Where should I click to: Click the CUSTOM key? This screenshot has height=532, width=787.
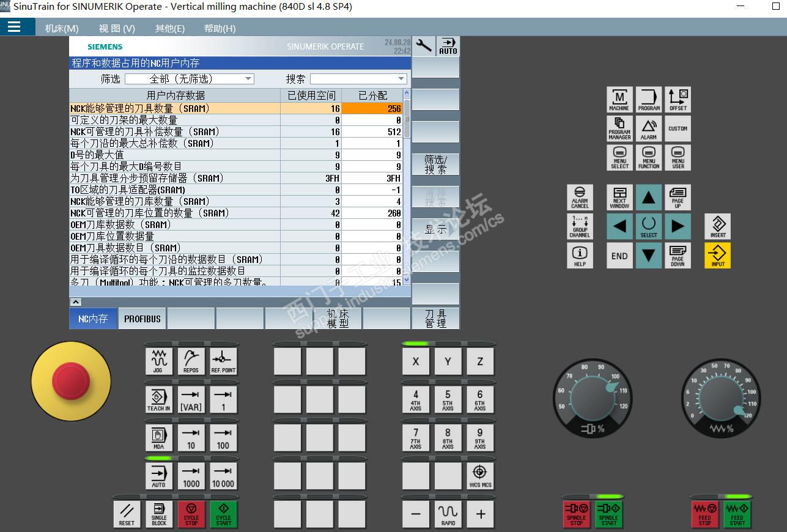pos(678,128)
